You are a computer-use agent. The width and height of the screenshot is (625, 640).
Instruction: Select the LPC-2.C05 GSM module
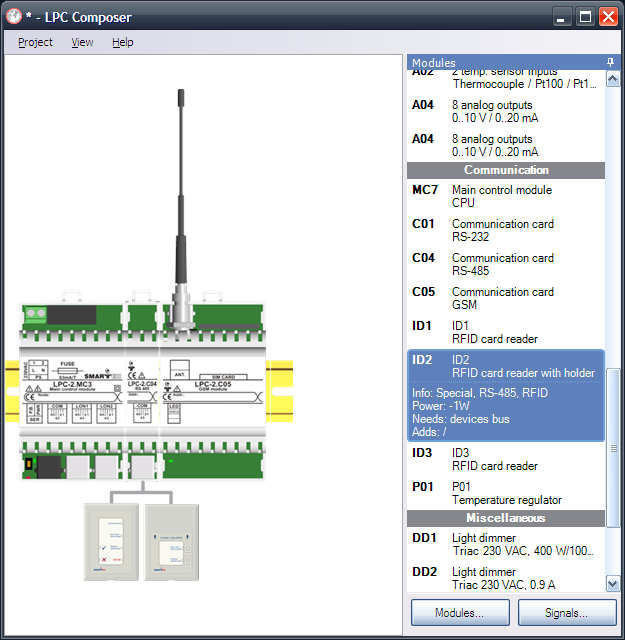pyautogui.click(x=212, y=392)
